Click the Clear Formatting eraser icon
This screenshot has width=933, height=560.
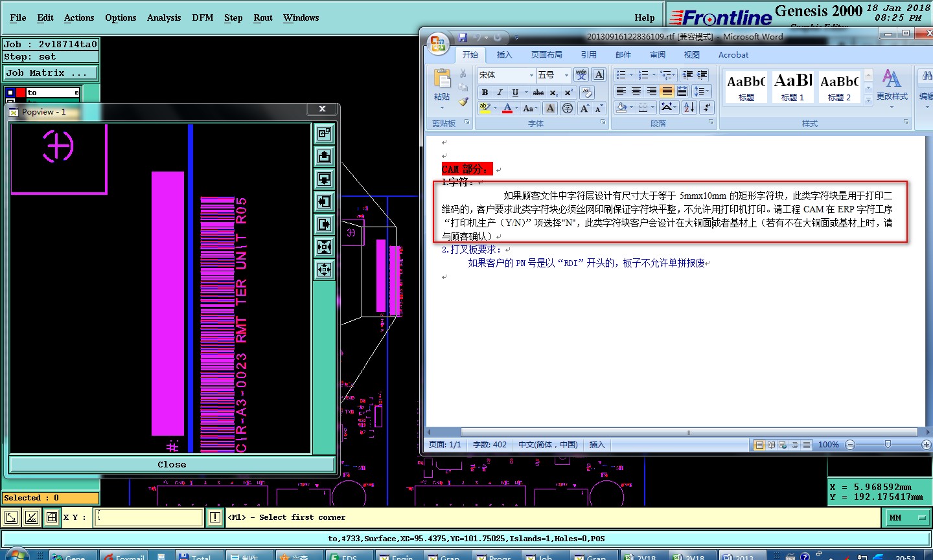click(587, 93)
